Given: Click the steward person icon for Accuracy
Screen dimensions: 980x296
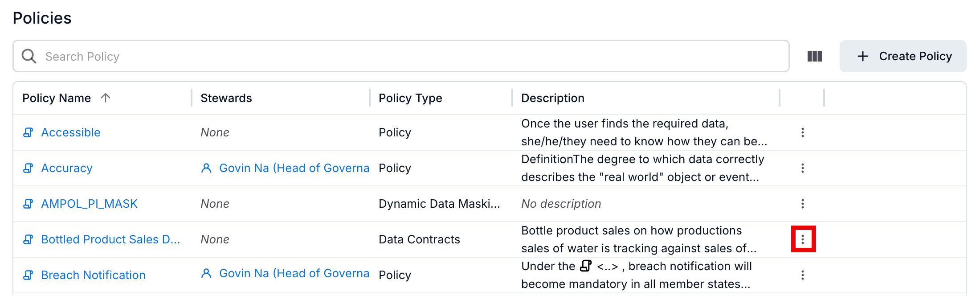Looking at the screenshot, I should tap(206, 168).
